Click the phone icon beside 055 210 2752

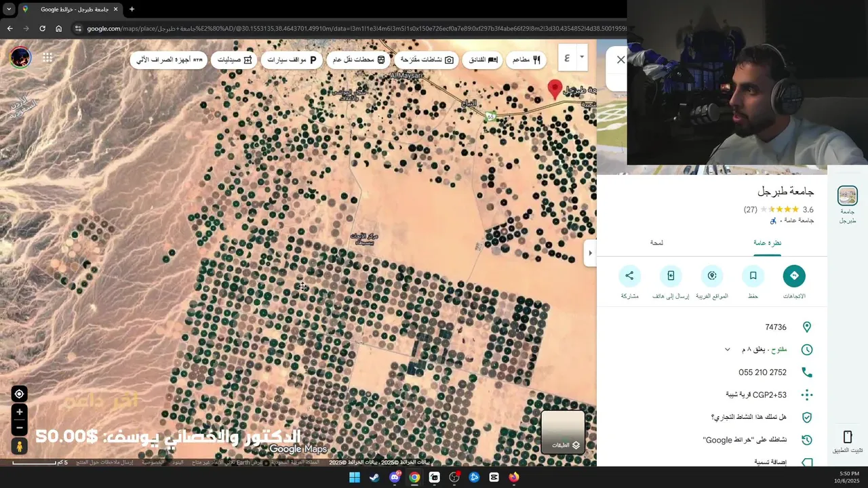click(x=807, y=372)
